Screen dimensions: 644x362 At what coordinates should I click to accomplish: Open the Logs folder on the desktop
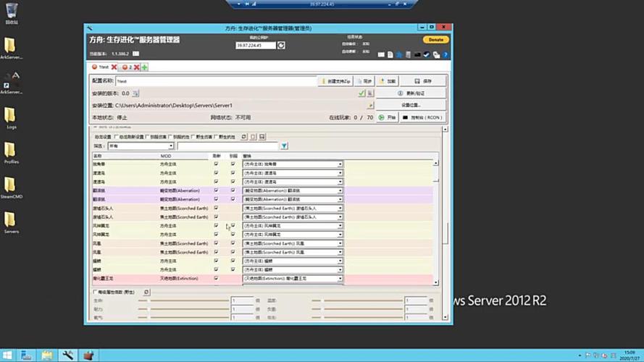11,118
